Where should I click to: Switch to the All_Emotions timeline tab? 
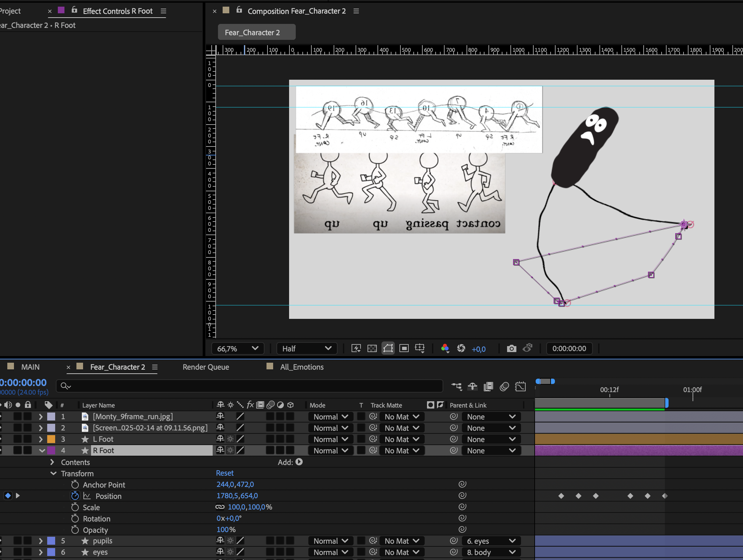[301, 367]
